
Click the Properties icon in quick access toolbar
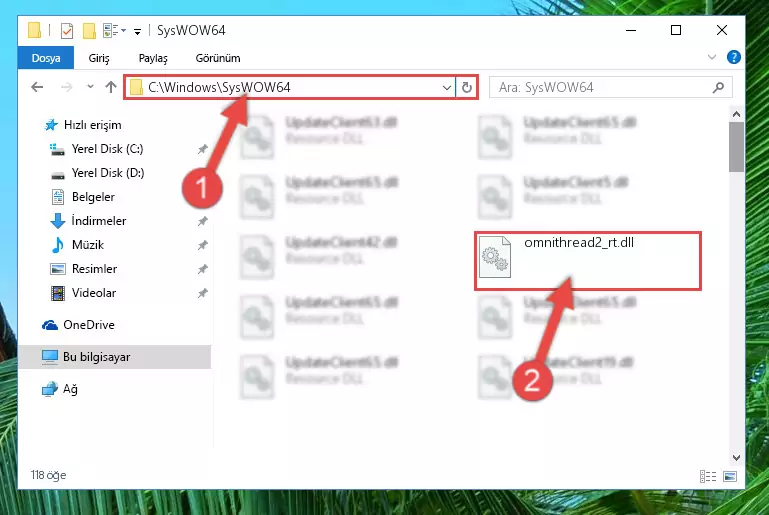67,31
